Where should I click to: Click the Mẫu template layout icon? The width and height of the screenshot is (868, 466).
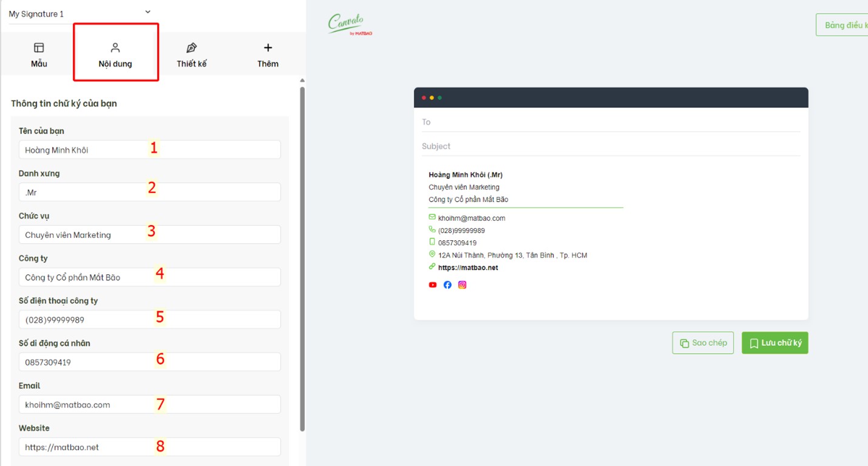pyautogui.click(x=39, y=47)
